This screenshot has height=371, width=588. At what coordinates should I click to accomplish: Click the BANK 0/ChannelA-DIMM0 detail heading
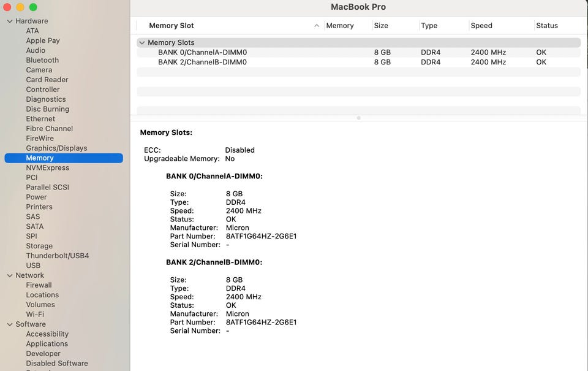pyautogui.click(x=214, y=177)
